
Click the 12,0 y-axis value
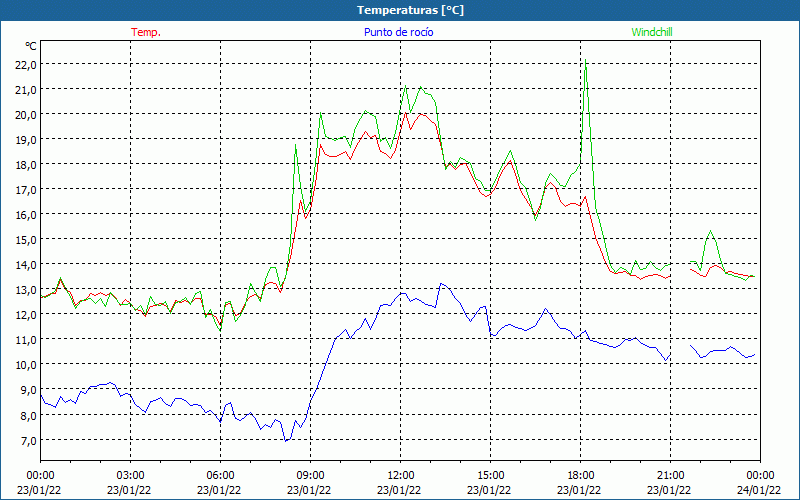pyautogui.click(x=27, y=314)
